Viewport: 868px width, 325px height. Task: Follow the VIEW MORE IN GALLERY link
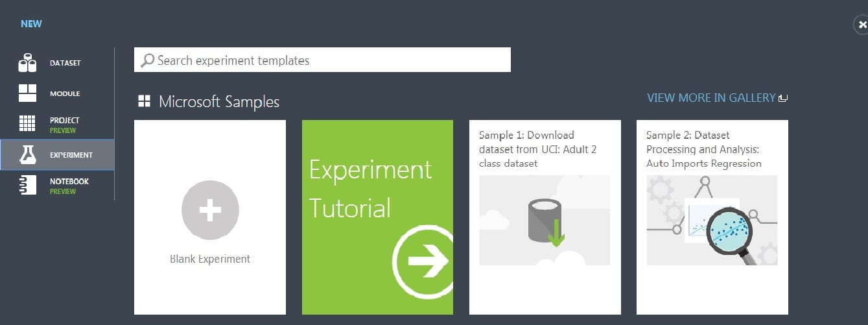coord(717,98)
